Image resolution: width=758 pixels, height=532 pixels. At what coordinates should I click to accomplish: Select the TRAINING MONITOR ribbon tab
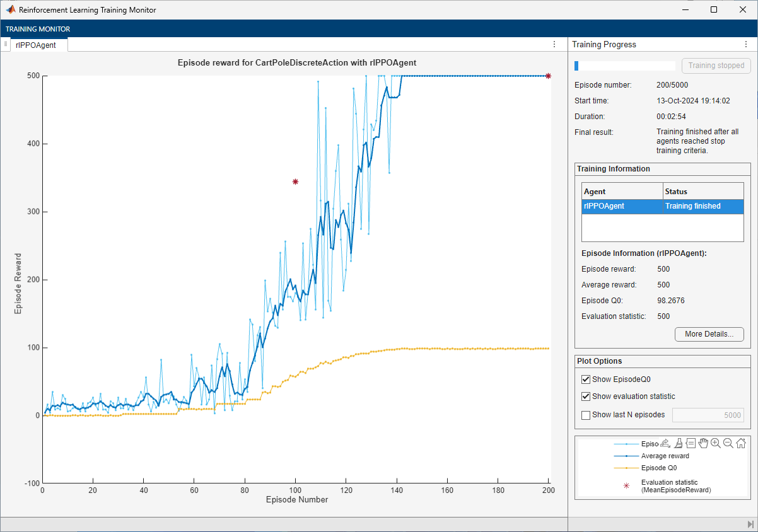click(x=38, y=29)
